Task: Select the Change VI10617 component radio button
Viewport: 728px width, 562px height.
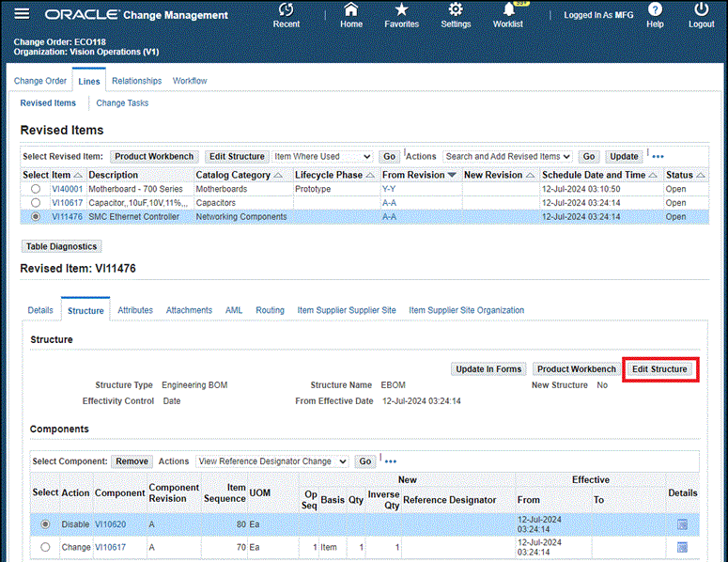Action: coord(45,547)
